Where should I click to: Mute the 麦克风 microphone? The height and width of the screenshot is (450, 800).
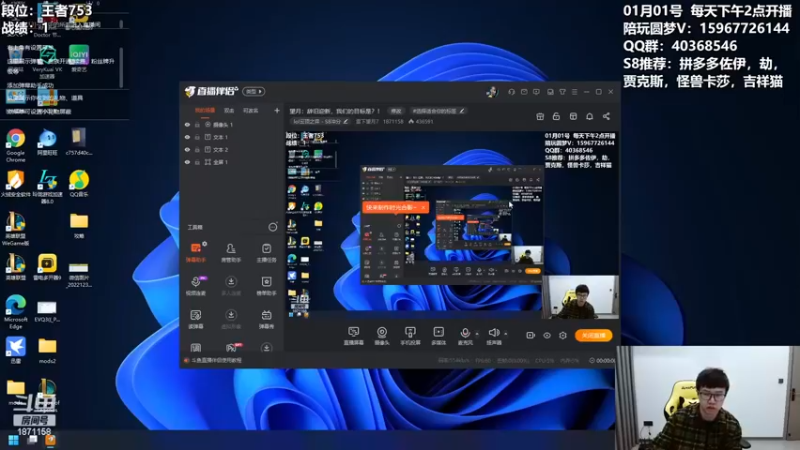pyautogui.click(x=465, y=336)
